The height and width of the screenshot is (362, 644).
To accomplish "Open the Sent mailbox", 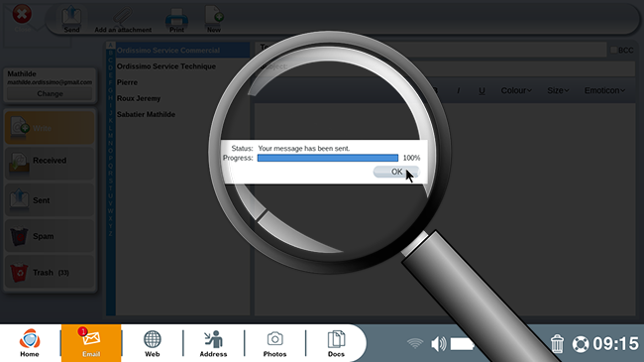I will (50, 199).
